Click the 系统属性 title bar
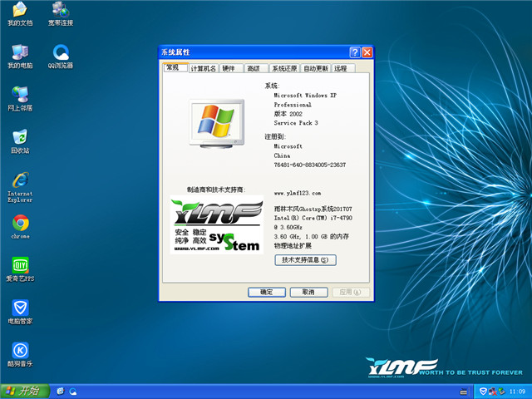Screen dimensions: 532x399 tap(254, 52)
